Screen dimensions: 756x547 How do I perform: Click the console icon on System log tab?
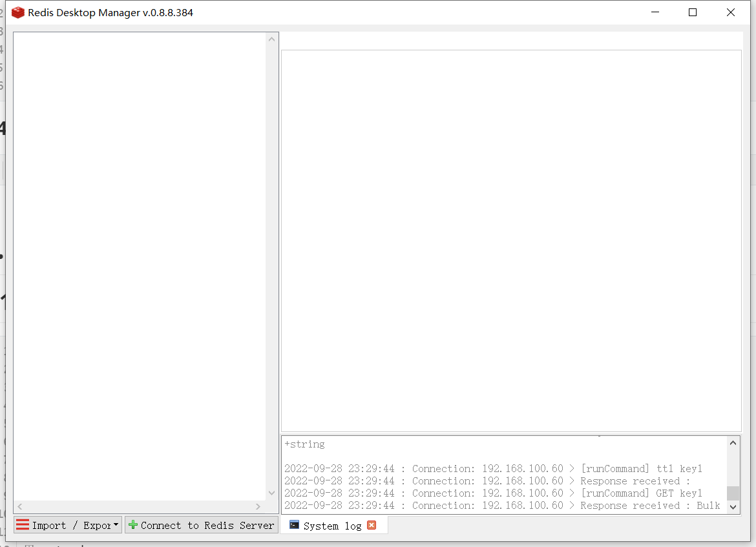(x=294, y=525)
